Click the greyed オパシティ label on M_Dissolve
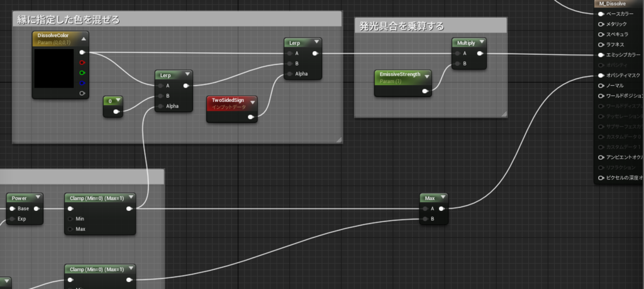The height and width of the screenshot is (289, 644). (617, 65)
